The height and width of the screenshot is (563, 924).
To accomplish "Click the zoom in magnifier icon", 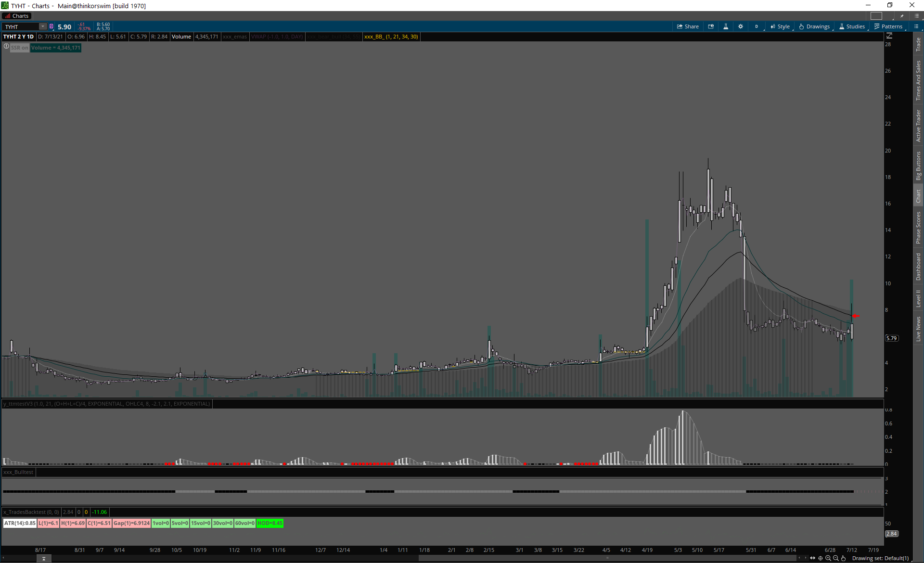I will 828,558.
